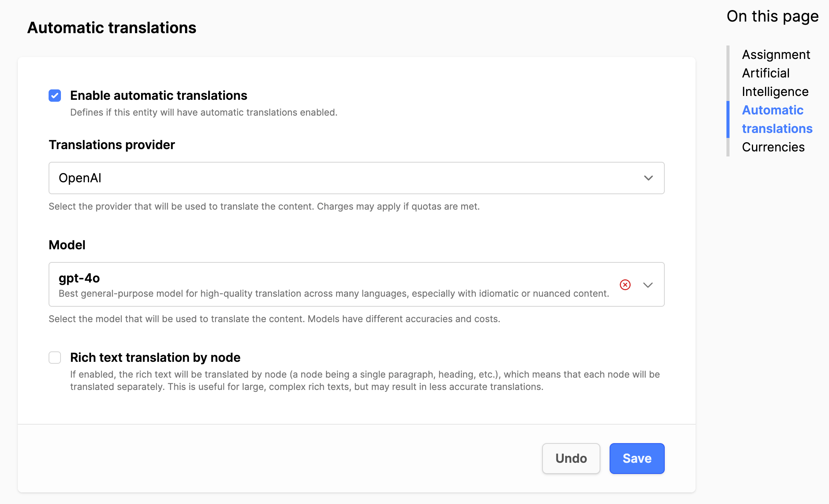This screenshot has height=504, width=829.
Task: Expand the Model dropdown chevron
Action: 648,285
